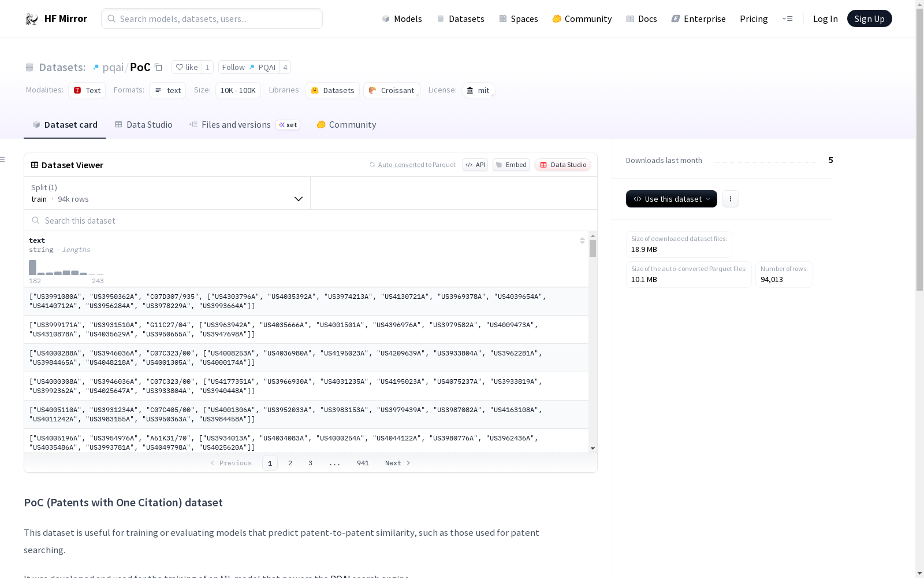Click the first histogram bar at 182

pos(32,268)
